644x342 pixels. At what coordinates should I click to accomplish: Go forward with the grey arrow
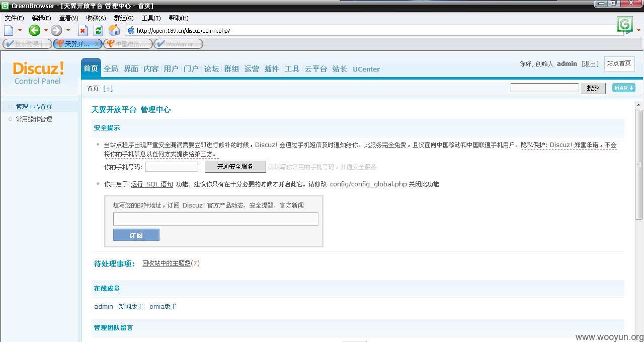coord(56,30)
